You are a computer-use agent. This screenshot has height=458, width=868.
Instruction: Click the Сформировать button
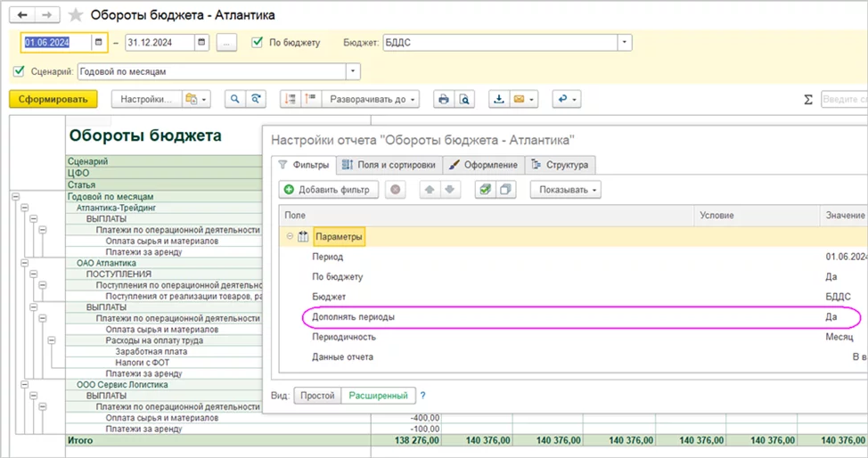click(53, 100)
